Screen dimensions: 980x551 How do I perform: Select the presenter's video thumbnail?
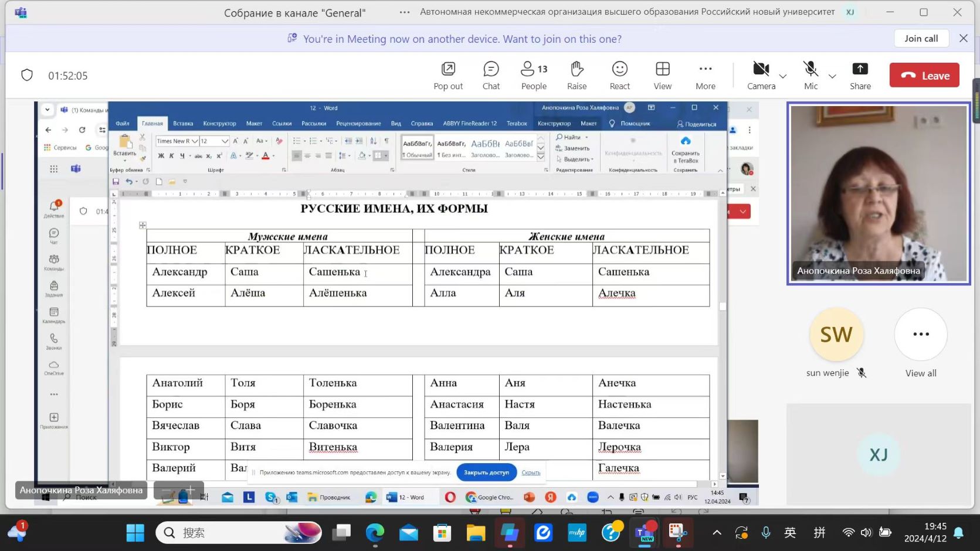click(878, 193)
